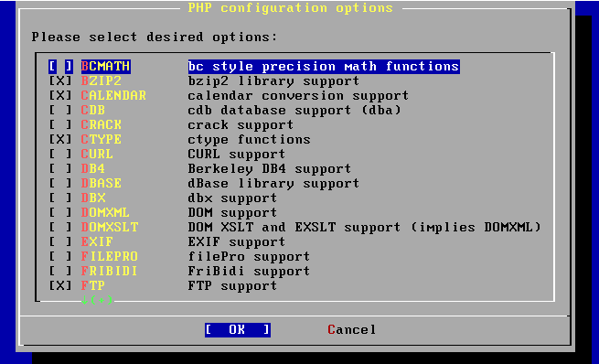Check the DOMXML option checkbox
The height and width of the screenshot is (364, 599).
[x=60, y=212]
